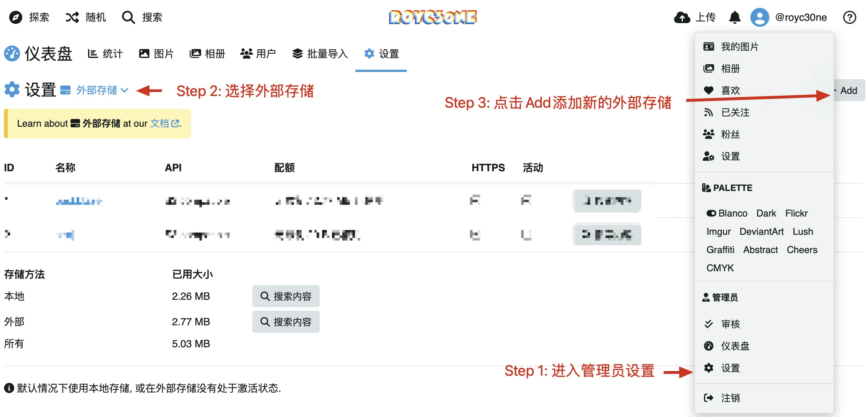This screenshot has width=868, height=417.
Task: Switch palette to Dark
Action: click(766, 213)
